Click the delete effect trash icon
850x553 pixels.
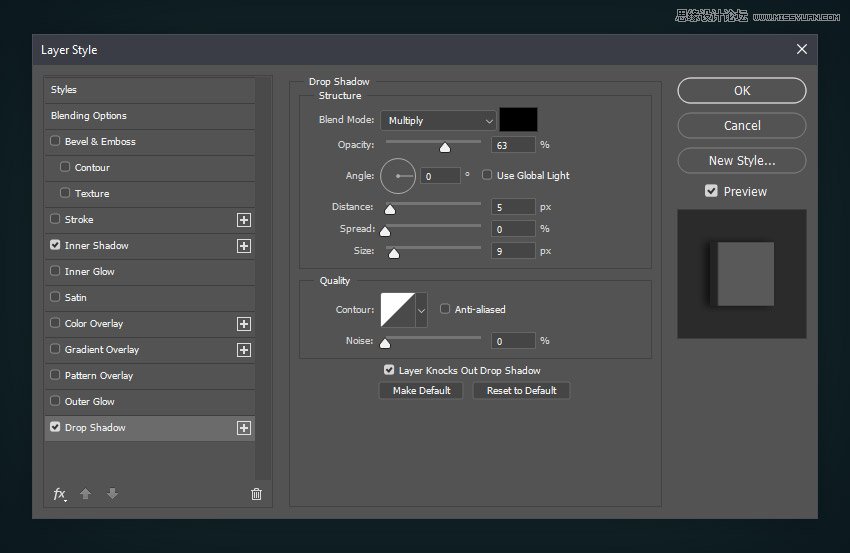(x=256, y=494)
